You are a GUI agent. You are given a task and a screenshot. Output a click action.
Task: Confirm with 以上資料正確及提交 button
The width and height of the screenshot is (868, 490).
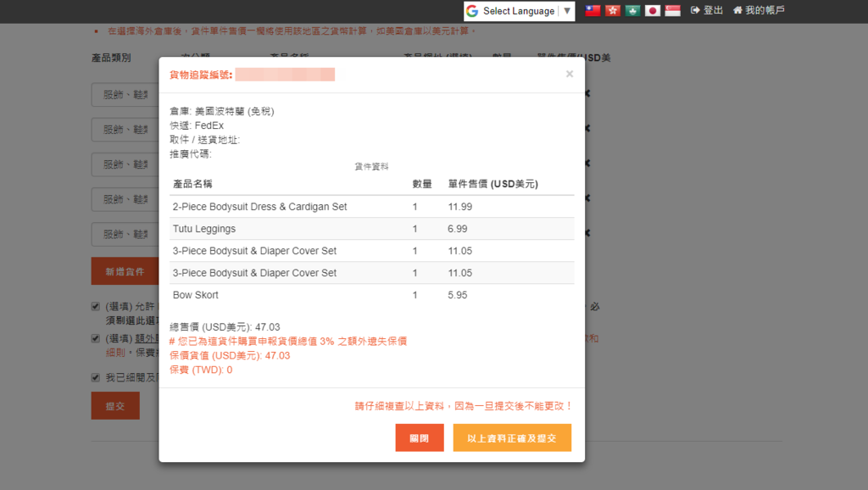(512, 438)
